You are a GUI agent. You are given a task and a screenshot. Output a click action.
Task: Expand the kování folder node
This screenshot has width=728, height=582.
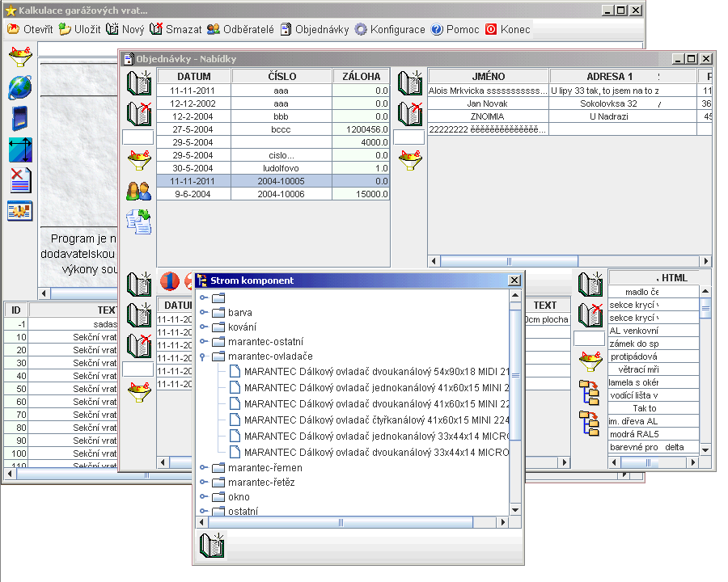(203, 327)
